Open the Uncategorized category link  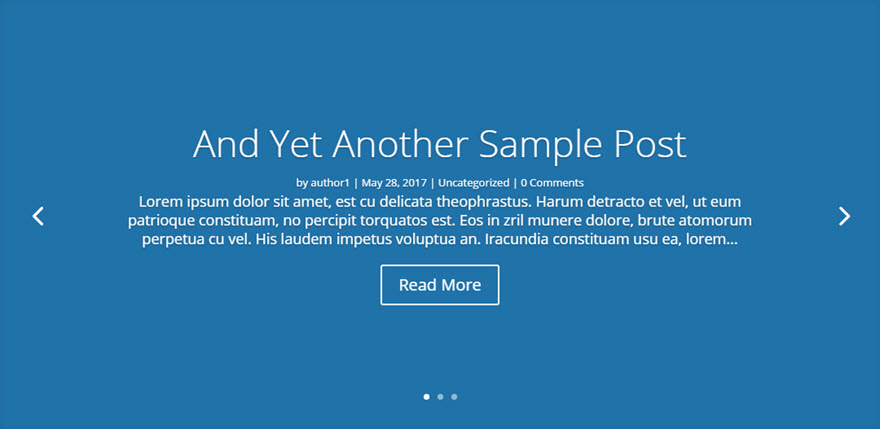click(x=474, y=183)
